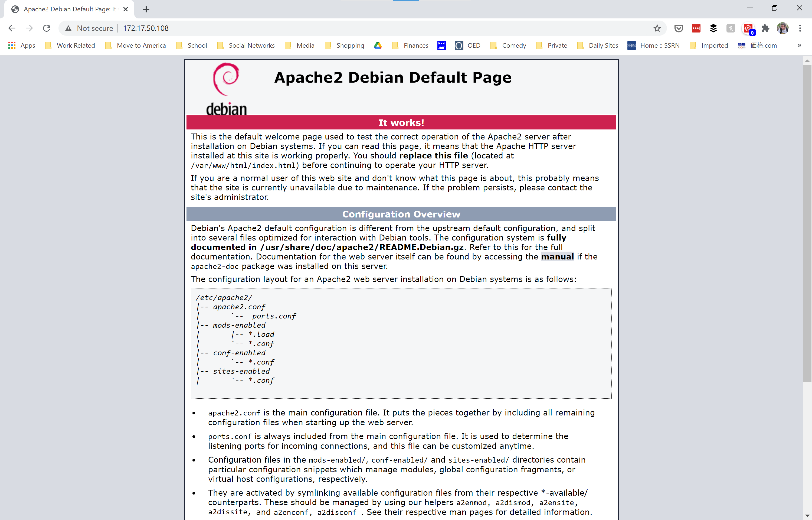The height and width of the screenshot is (520, 812).
Task: Click the vertical scrollbar thumb
Action: (x=807, y=223)
